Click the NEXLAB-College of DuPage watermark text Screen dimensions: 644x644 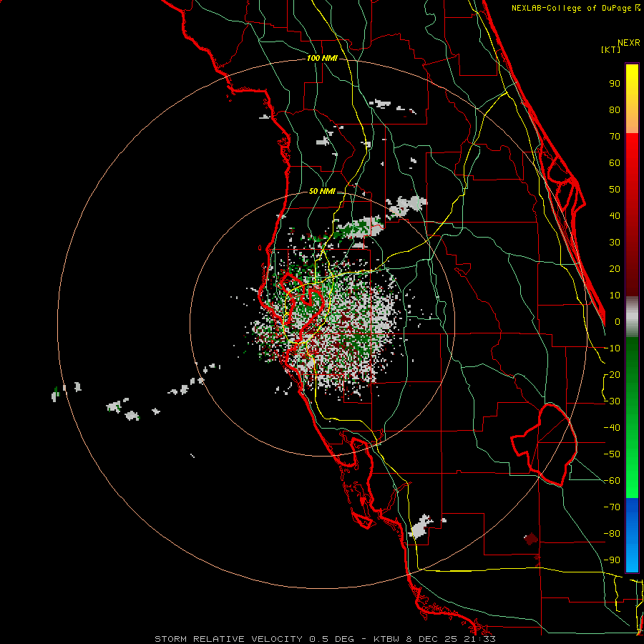572,8
